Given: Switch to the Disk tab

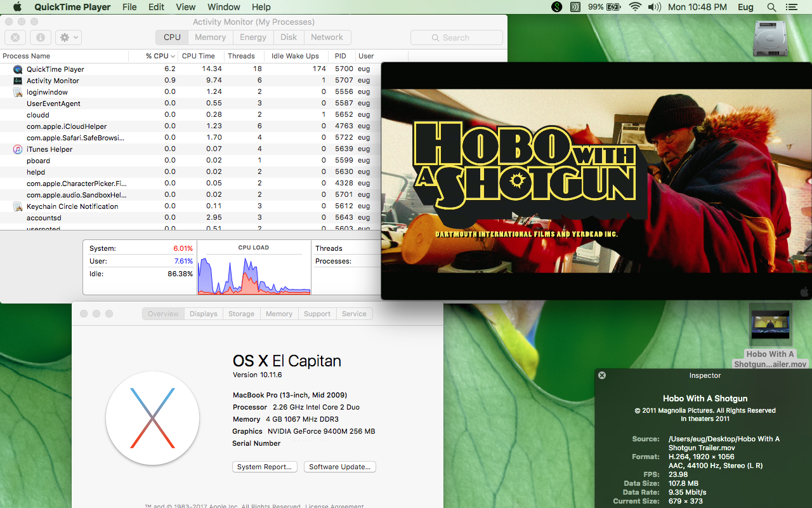Looking at the screenshot, I should [x=289, y=37].
